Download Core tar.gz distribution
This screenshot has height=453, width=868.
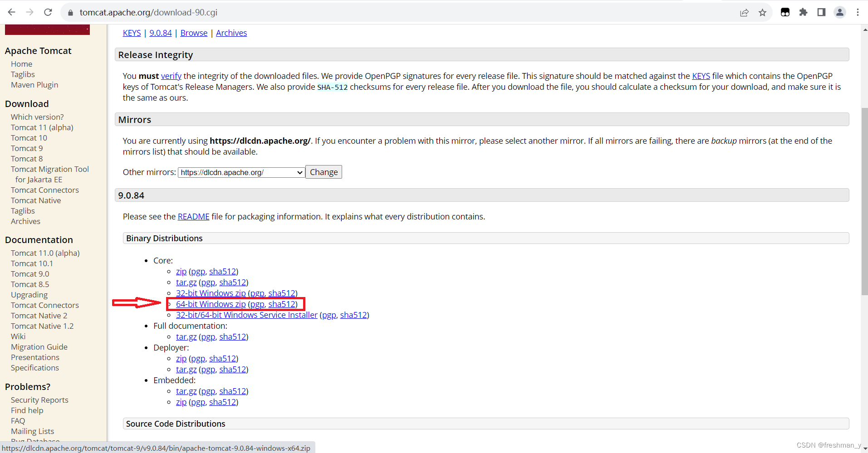click(186, 282)
